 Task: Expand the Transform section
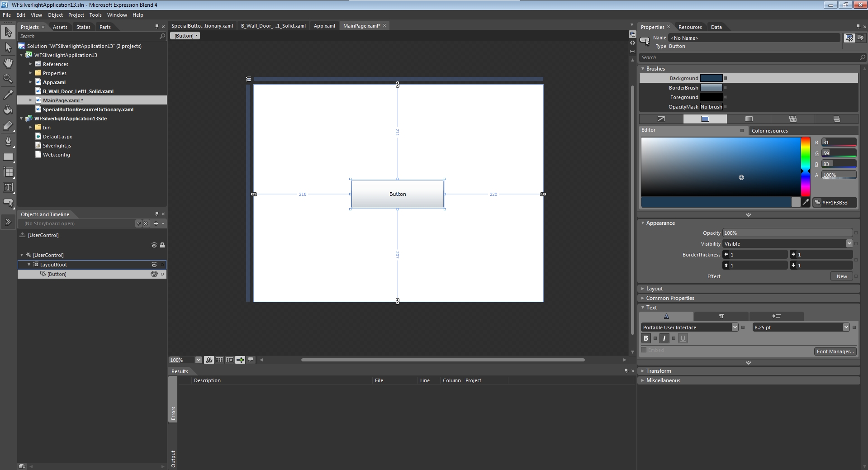[658, 371]
